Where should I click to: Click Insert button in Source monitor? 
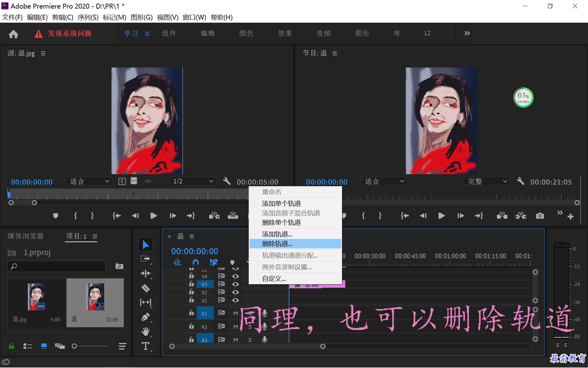214,216
